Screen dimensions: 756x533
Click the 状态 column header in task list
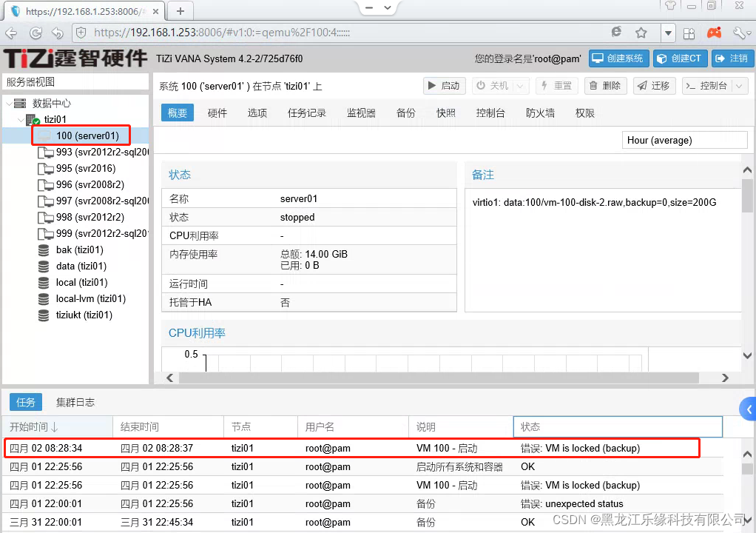[x=618, y=427]
